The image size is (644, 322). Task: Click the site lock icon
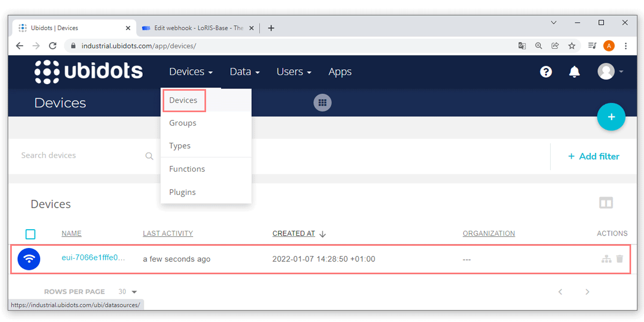[74, 46]
